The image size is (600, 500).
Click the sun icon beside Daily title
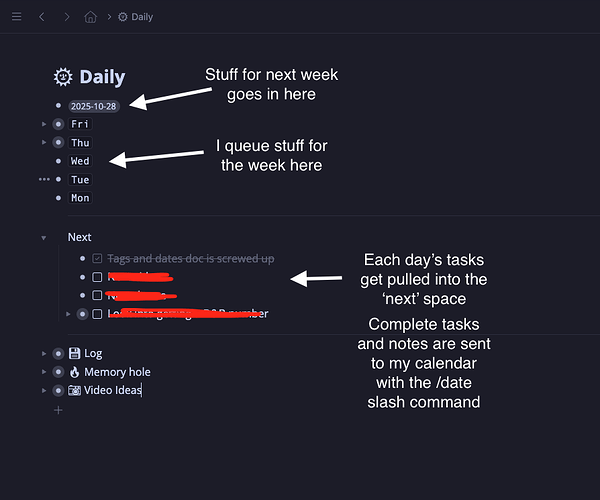click(64, 77)
